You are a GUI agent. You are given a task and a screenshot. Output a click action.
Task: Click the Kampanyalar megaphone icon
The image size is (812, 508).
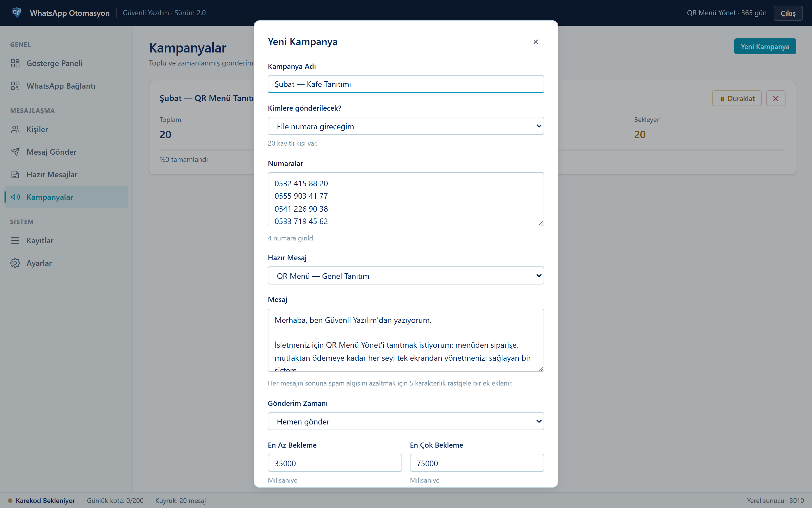click(x=15, y=197)
